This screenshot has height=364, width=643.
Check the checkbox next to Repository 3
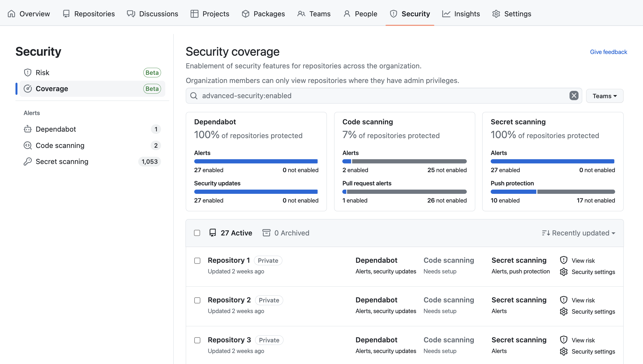click(x=197, y=340)
